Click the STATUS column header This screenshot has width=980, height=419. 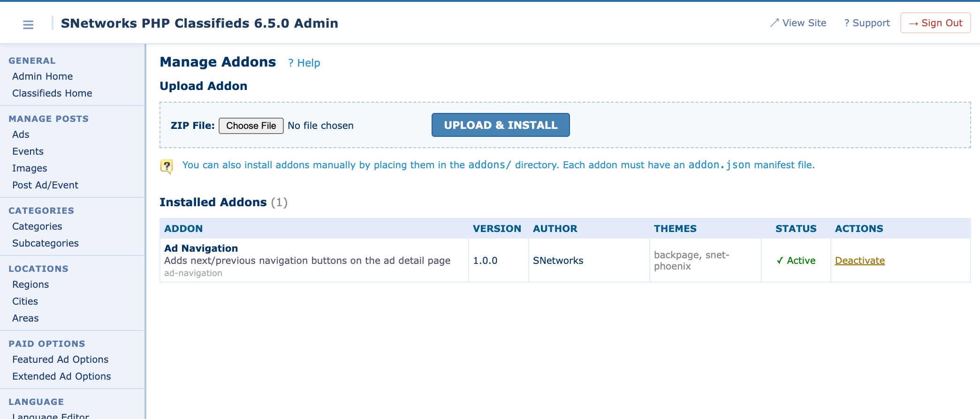point(796,229)
